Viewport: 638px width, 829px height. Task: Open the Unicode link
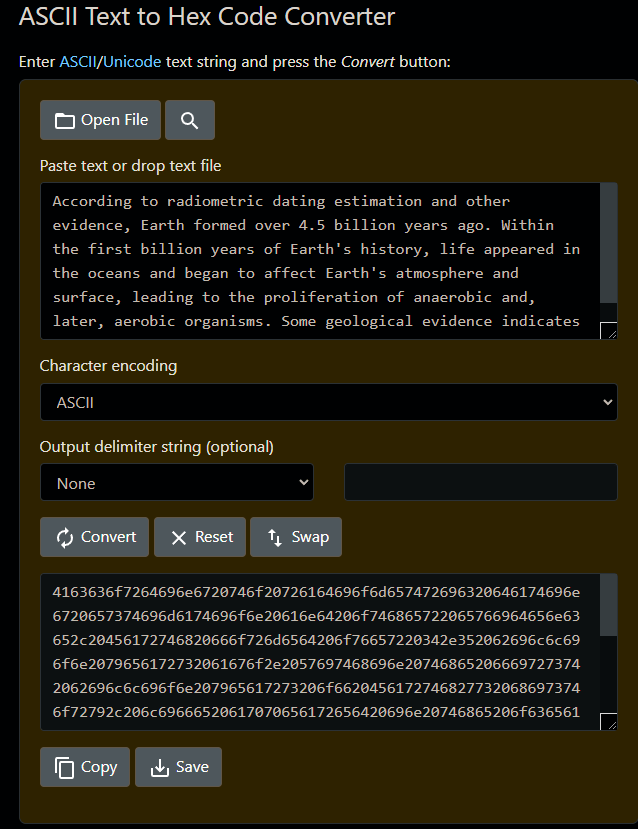[131, 62]
